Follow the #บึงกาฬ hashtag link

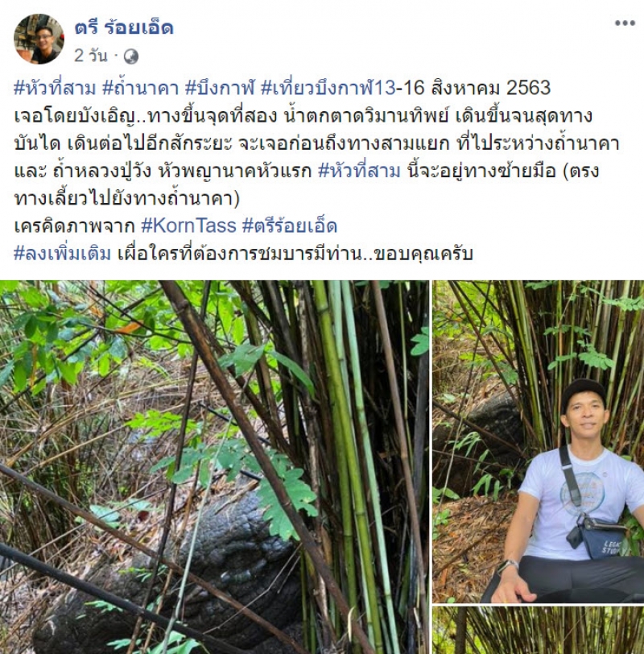(220, 88)
